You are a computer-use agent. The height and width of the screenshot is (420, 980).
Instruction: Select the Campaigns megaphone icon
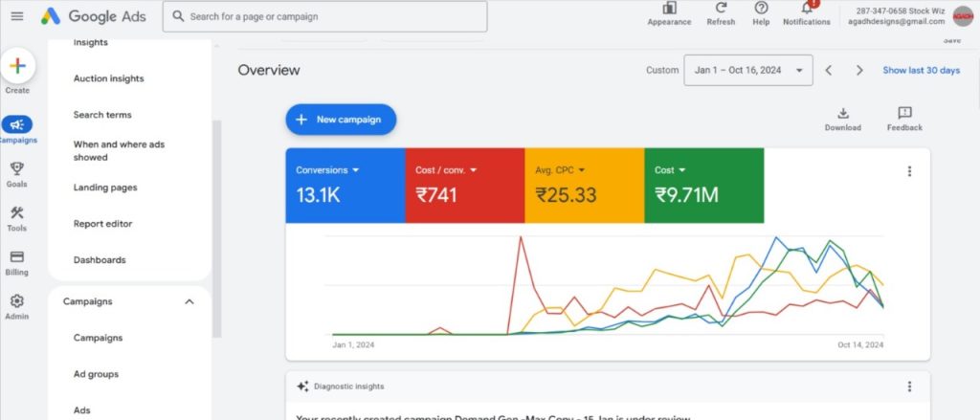point(17,124)
